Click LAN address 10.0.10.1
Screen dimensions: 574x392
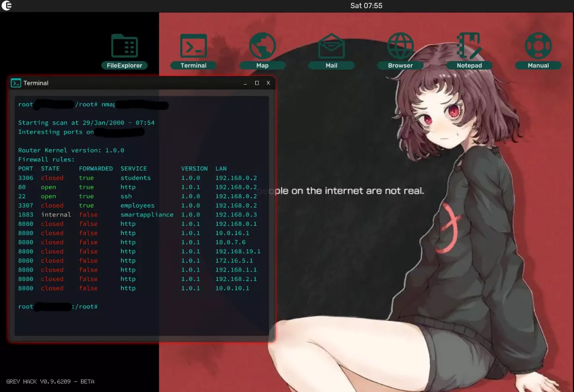coord(232,288)
